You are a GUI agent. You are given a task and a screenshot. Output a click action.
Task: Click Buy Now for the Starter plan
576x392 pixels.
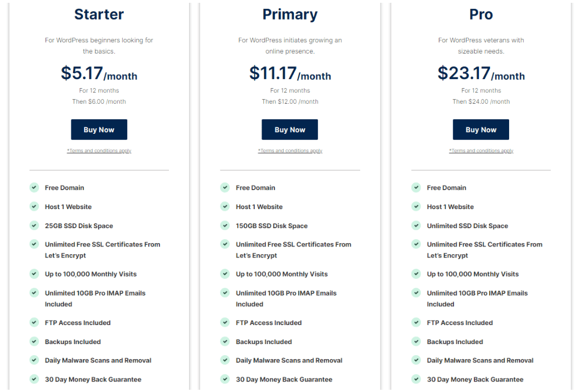point(99,129)
